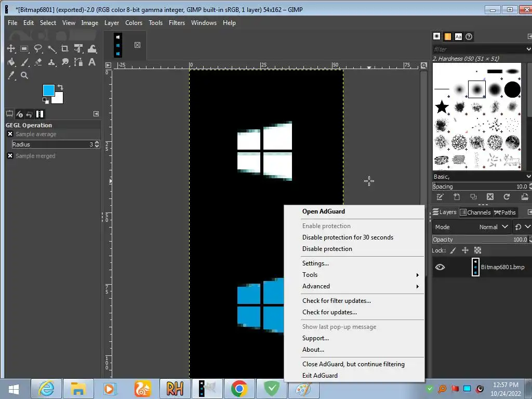Open the Undo History tab
This screenshot has height=399, width=532.
point(29,114)
